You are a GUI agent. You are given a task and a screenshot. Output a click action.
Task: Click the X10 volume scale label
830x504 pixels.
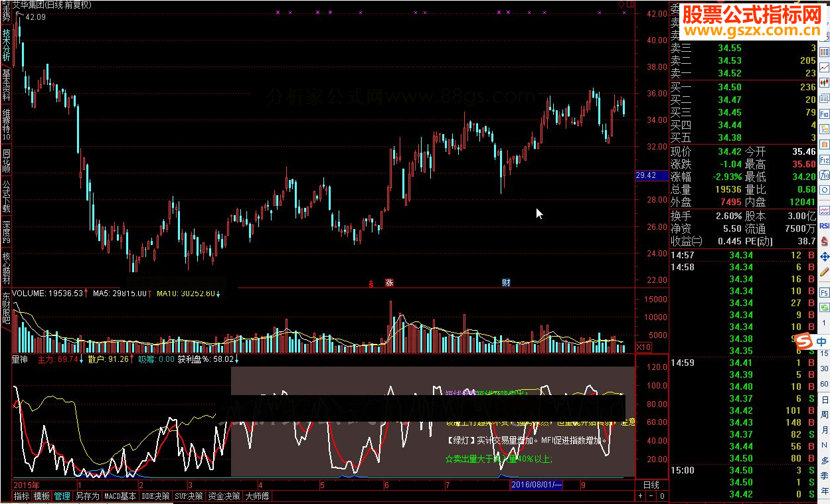coord(643,347)
